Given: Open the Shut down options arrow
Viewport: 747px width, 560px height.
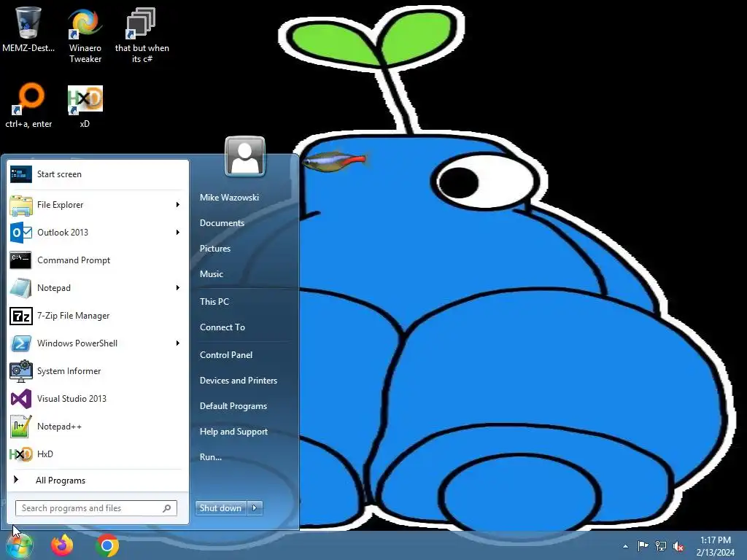Looking at the screenshot, I should 255,508.
